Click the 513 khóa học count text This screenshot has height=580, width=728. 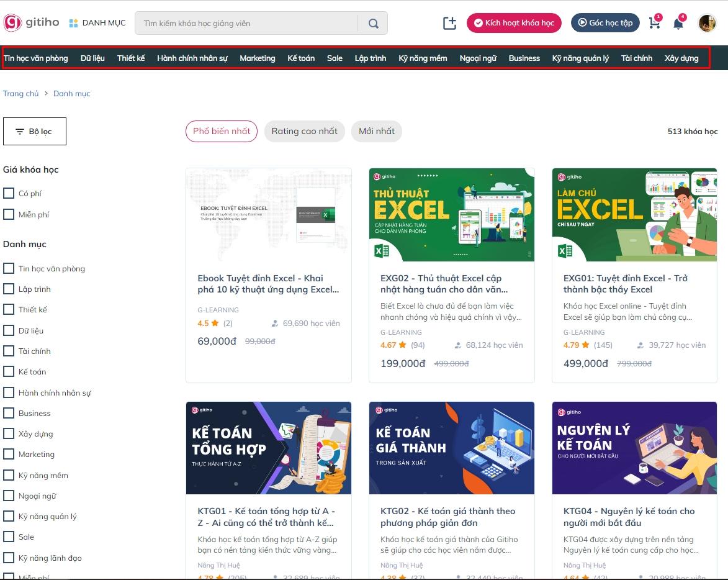(692, 132)
